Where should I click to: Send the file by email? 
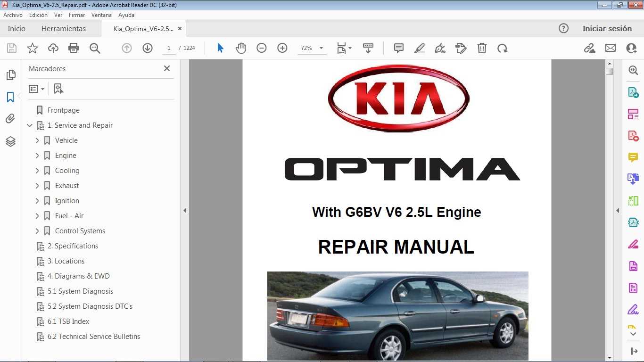[x=611, y=48]
